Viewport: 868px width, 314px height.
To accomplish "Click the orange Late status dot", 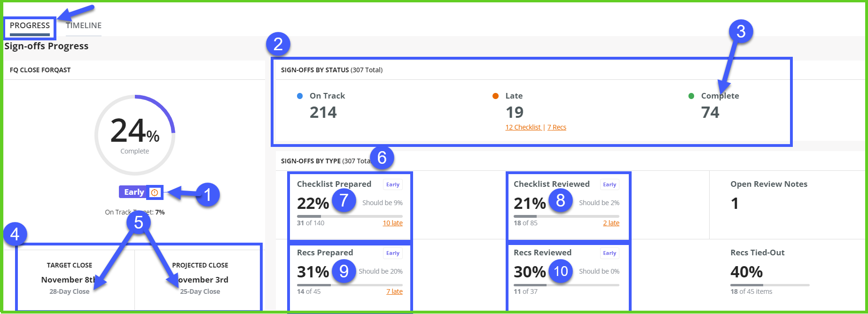I will 495,96.
